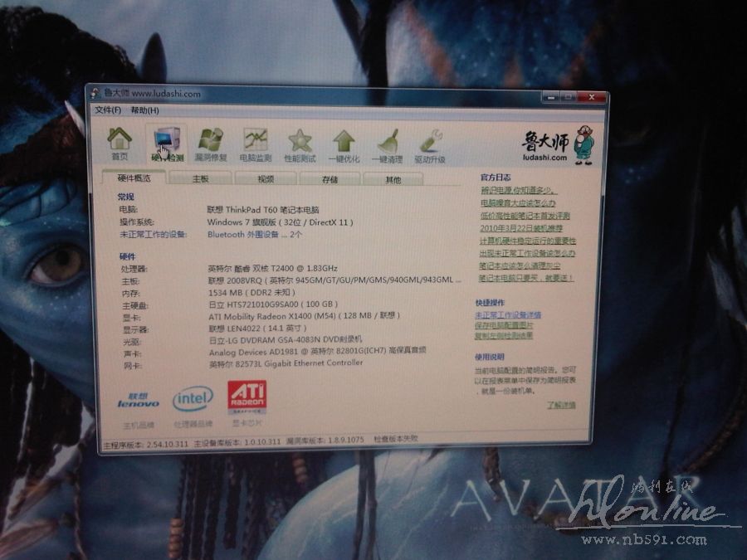This screenshot has height=560, width=747.
Task: Click the 鲁大师 ludashi.com logo
Action: coord(558,145)
